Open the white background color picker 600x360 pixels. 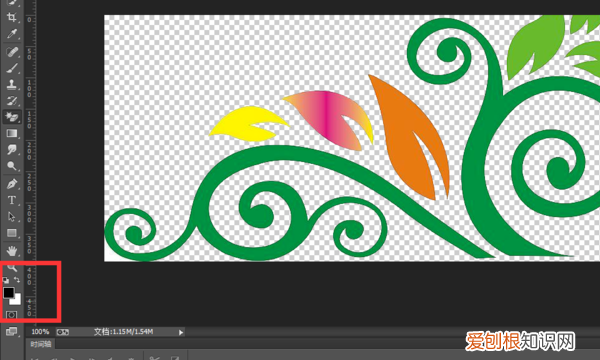(16, 300)
